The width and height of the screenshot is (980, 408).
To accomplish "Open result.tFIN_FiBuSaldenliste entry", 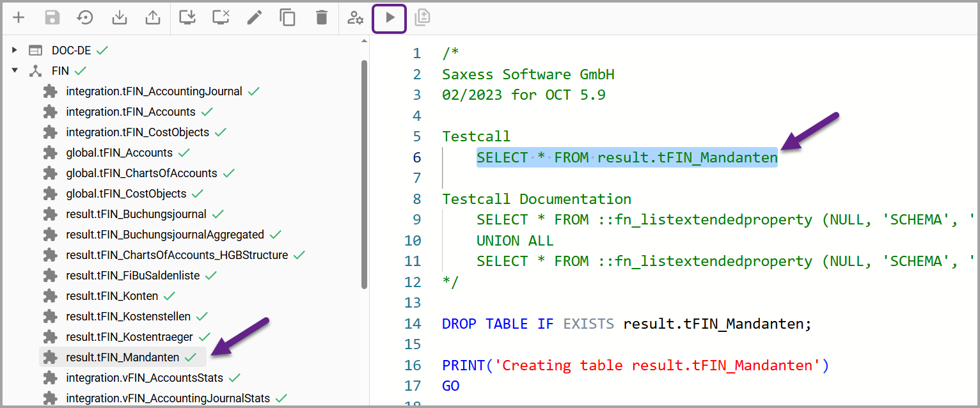I will coord(132,276).
